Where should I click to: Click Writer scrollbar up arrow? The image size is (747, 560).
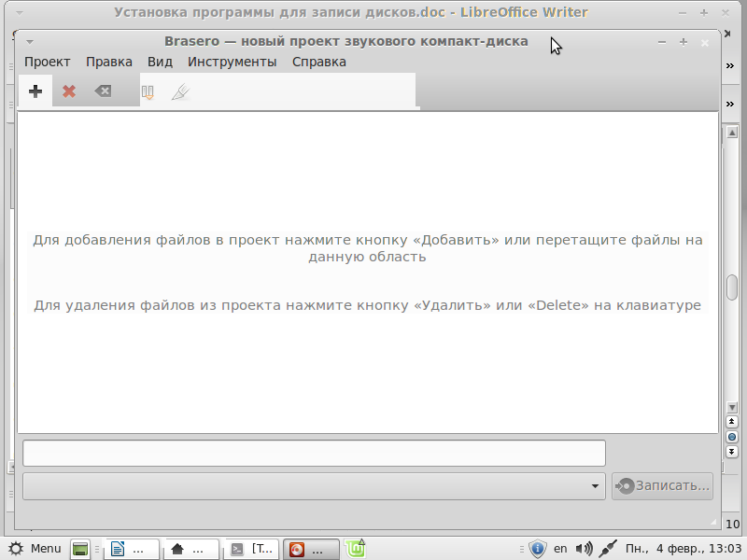tap(732, 133)
